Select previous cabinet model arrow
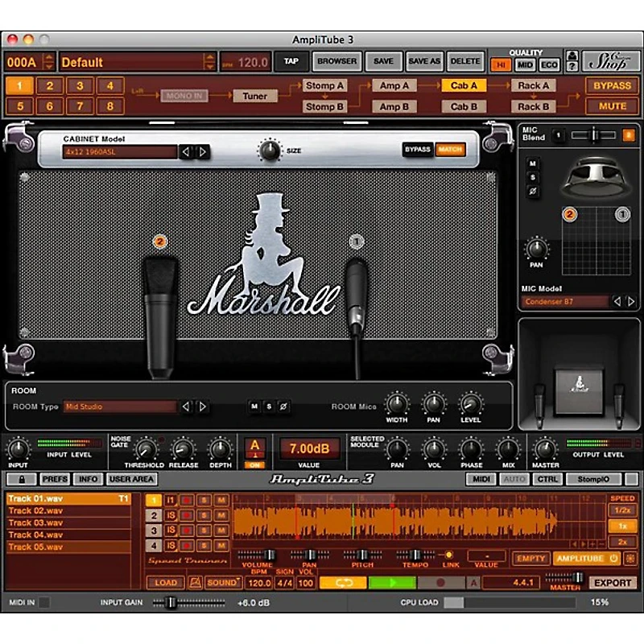 pyautogui.click(x=186, y=151)
